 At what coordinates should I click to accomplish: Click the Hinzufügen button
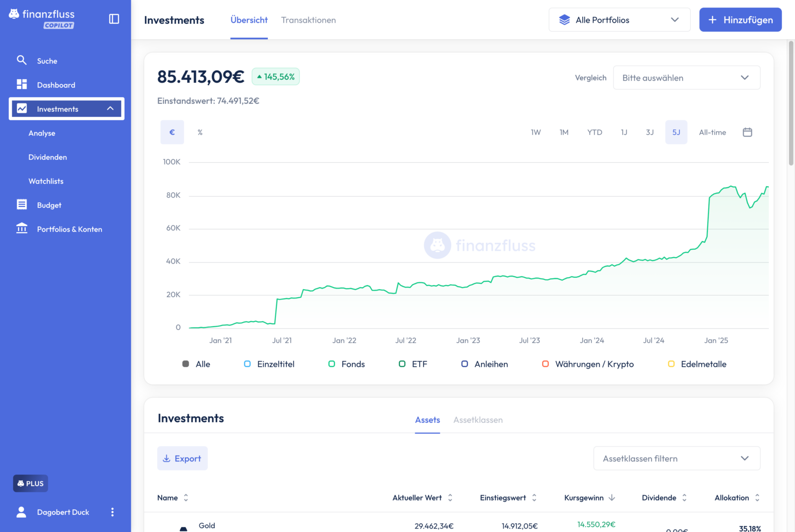click(740, 20)
